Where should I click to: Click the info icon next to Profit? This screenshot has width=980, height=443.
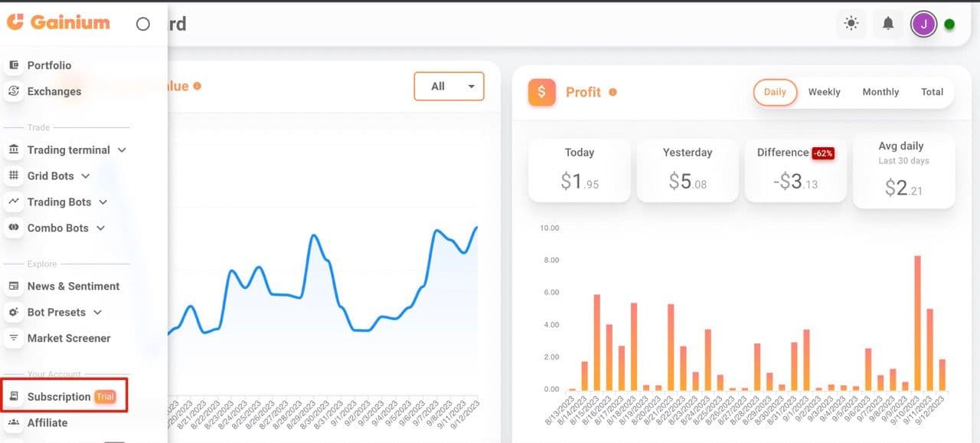coord(612,92)
